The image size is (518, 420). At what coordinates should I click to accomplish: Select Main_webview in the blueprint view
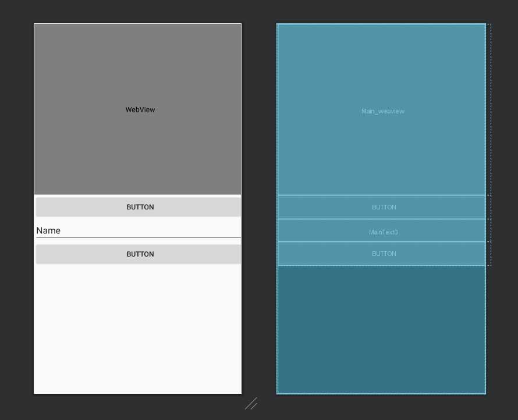(382, 109)
